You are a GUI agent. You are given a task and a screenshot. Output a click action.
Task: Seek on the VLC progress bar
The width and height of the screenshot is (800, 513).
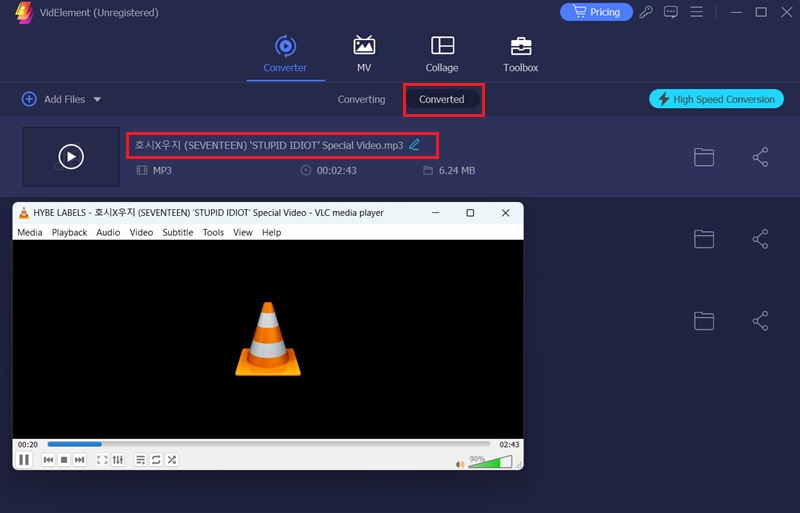[268, 444]
